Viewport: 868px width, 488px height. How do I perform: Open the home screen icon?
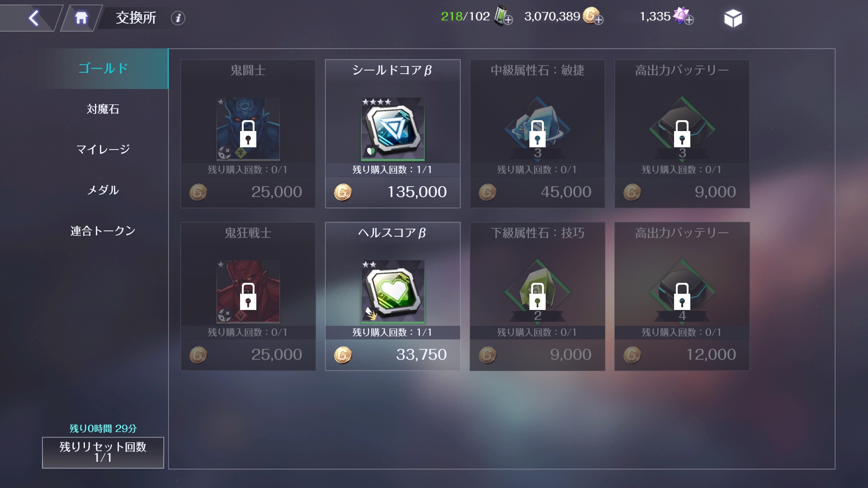point(81,18)
